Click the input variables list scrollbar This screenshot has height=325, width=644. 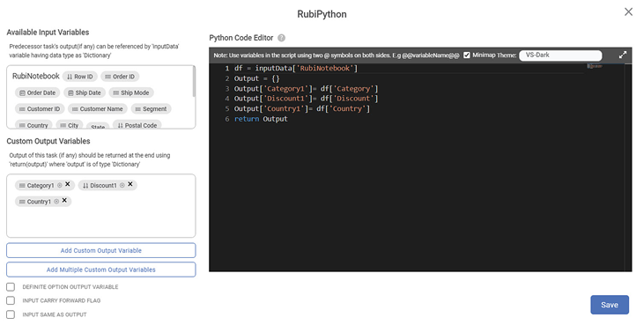194,82
